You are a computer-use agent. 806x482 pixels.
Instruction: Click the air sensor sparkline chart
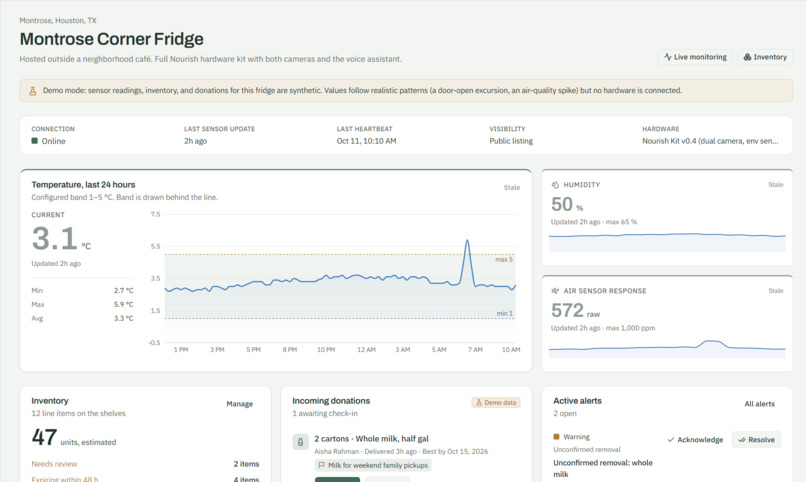point(667,348)
